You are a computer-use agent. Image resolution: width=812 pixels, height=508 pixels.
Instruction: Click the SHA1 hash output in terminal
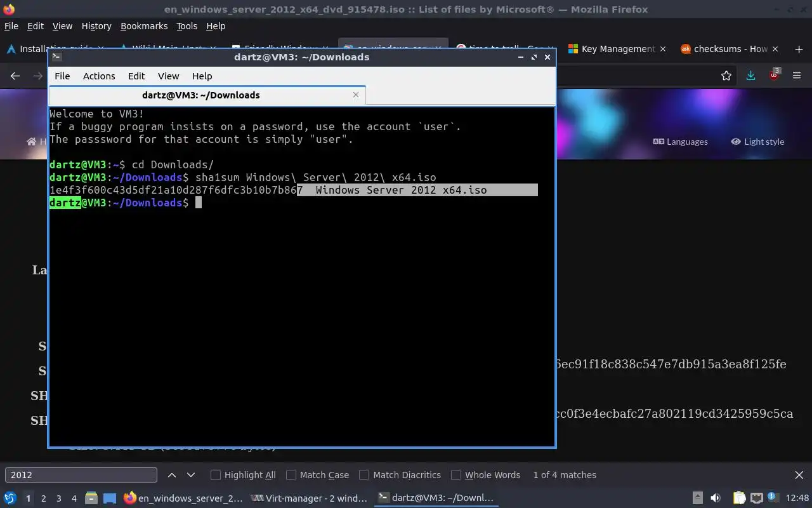point(176,190)
